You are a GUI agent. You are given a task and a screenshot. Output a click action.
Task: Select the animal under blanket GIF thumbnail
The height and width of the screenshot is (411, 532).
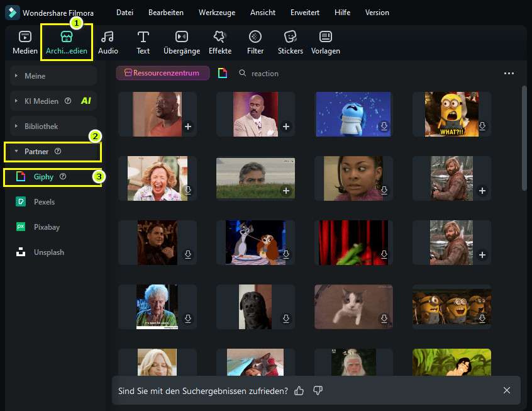point(255,362)
